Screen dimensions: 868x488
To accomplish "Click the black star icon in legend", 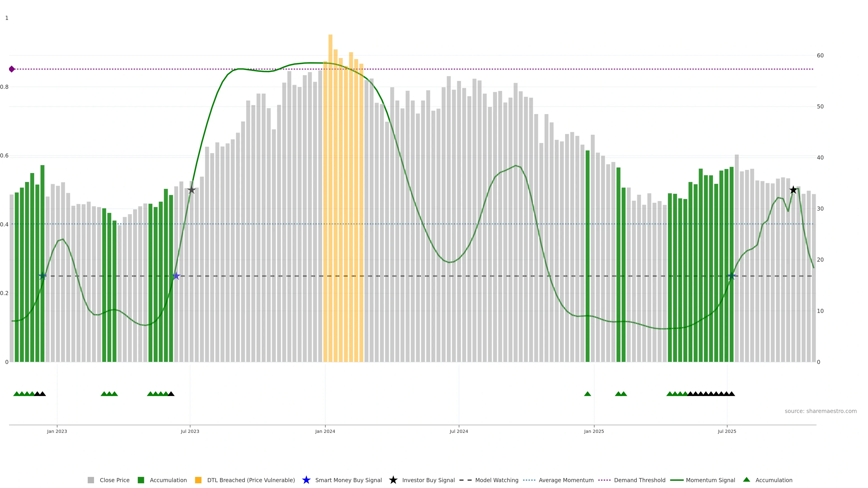I will pos(393,480).
